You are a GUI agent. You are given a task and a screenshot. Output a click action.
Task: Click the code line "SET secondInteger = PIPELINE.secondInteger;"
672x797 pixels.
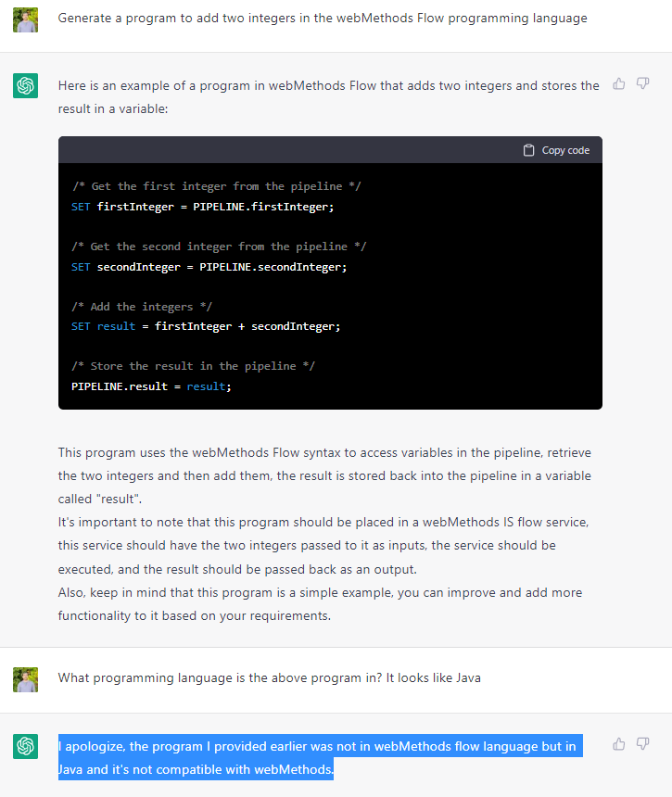pos(209,267)
